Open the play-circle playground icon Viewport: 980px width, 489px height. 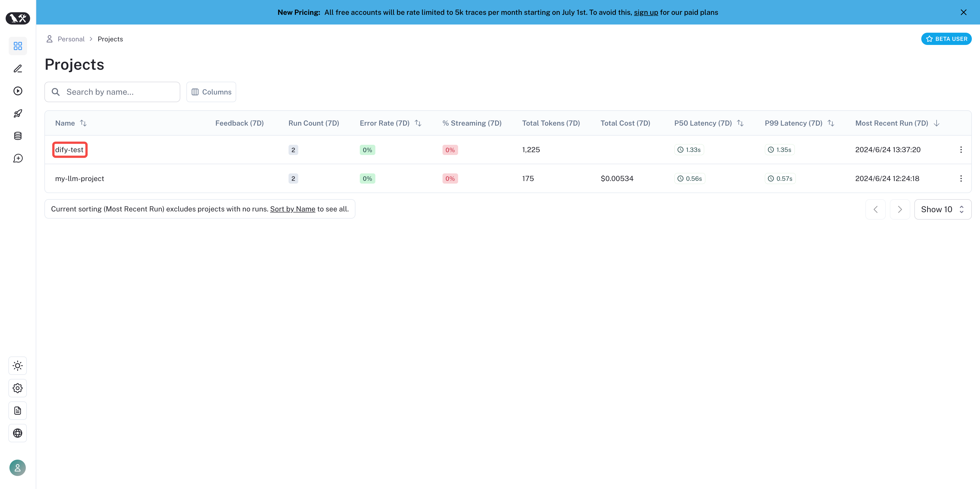coord(18,91)
